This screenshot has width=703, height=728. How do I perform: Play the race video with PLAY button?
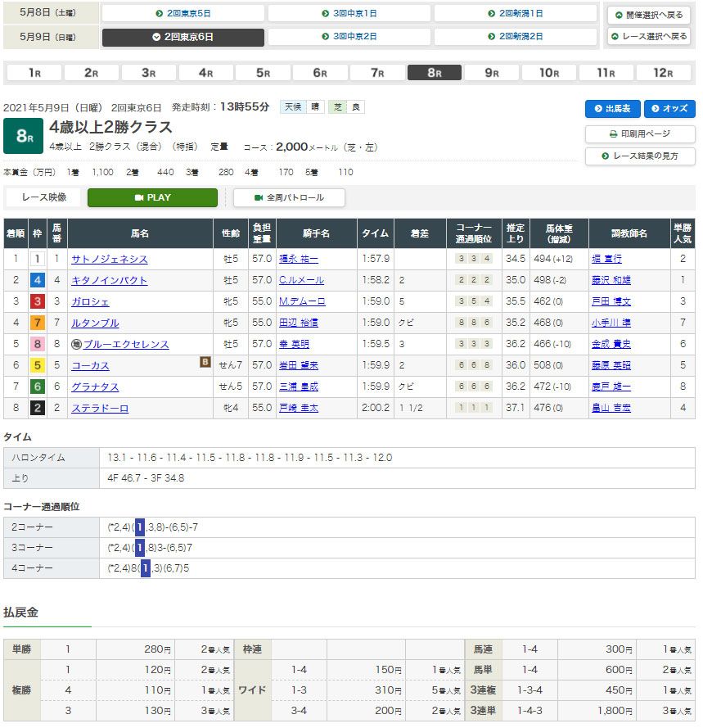pos(152,197)
